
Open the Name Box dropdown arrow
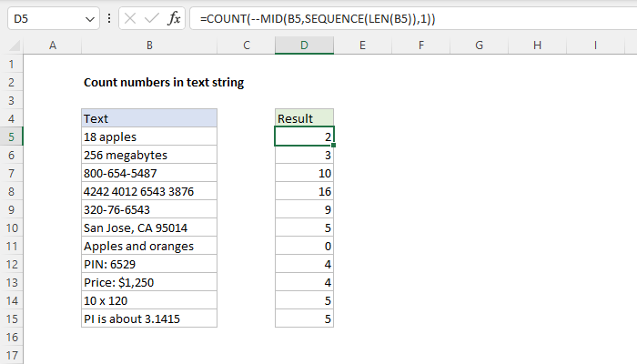(88, 18)
